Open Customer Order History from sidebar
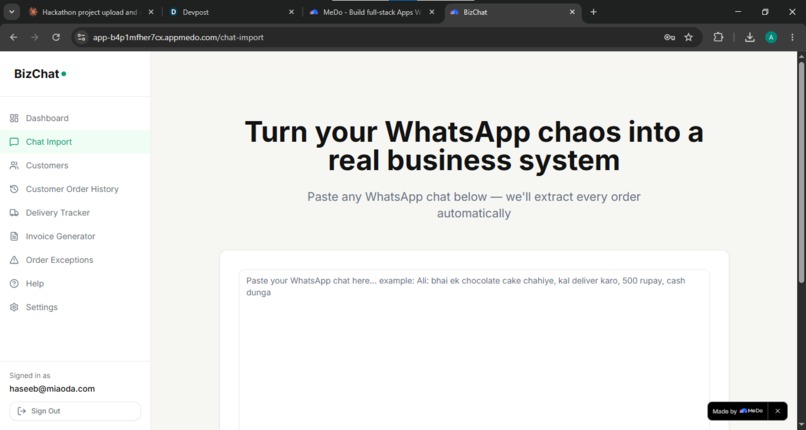The image size is (806, 430). [75, 189]
